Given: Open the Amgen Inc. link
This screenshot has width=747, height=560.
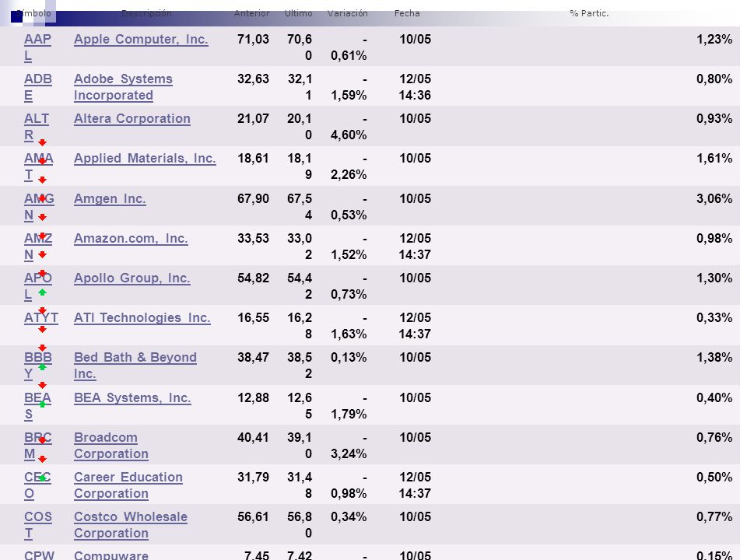Looking at the screenshot, I should point(110,198).
